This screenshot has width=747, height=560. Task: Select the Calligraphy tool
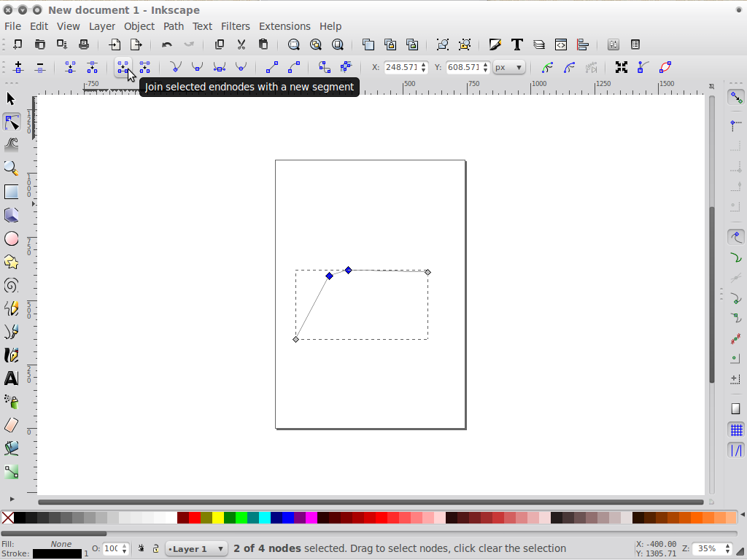point(12,355)
